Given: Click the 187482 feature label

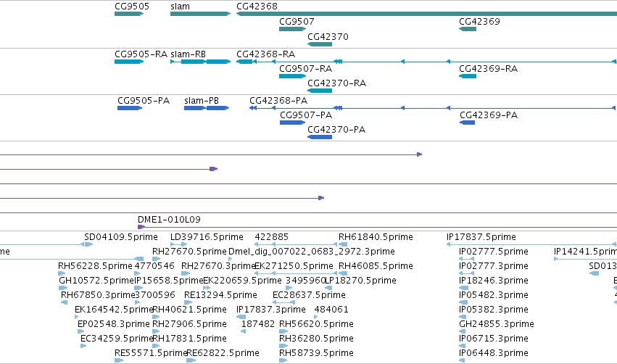Looking at the screenshot, I should (257, 324).
